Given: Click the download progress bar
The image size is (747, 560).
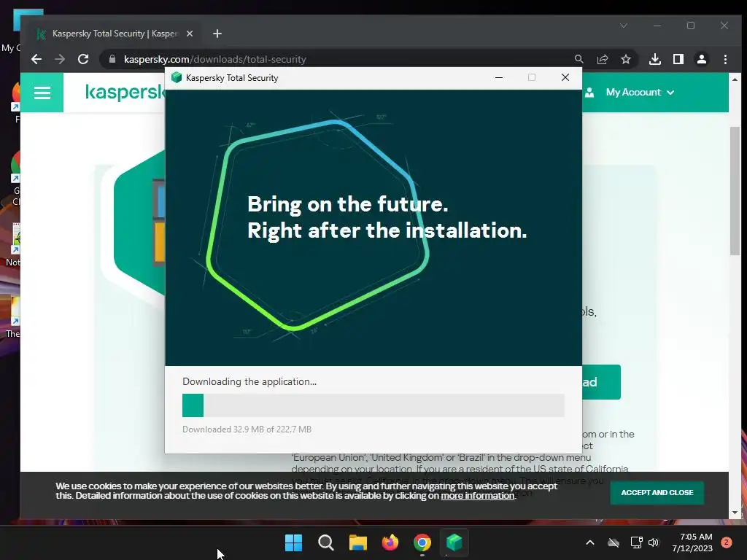Looking at the screenshot, I should click(x=373, y=405).
